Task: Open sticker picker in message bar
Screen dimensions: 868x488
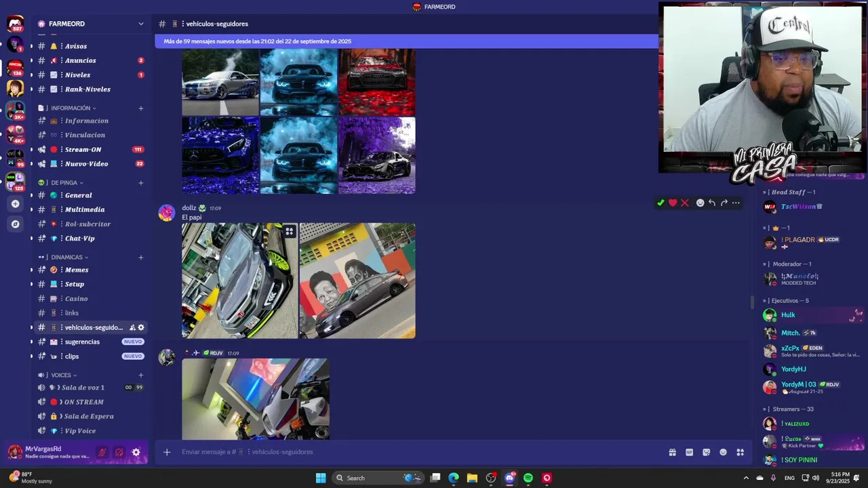Action: pos(707,452)
